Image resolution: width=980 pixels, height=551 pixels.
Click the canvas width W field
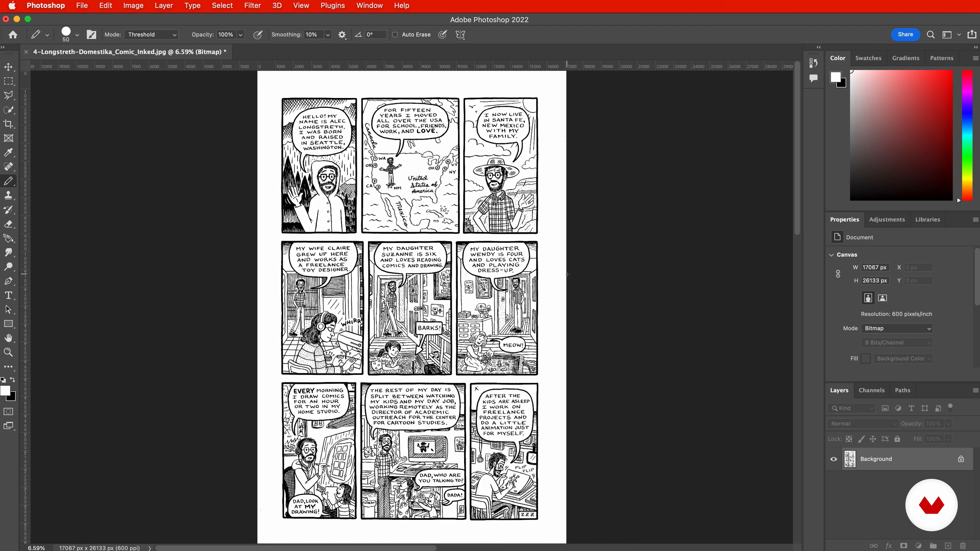pyautogui.click(x=875, y=267)
